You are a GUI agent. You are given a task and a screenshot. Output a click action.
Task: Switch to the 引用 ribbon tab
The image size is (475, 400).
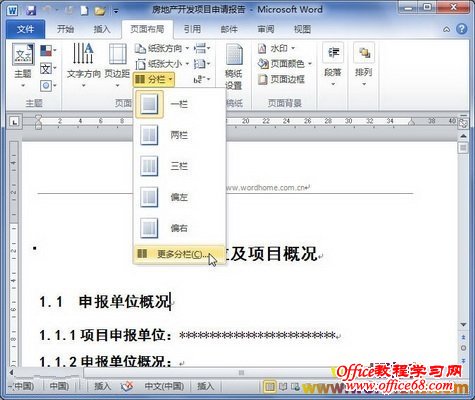192,29
